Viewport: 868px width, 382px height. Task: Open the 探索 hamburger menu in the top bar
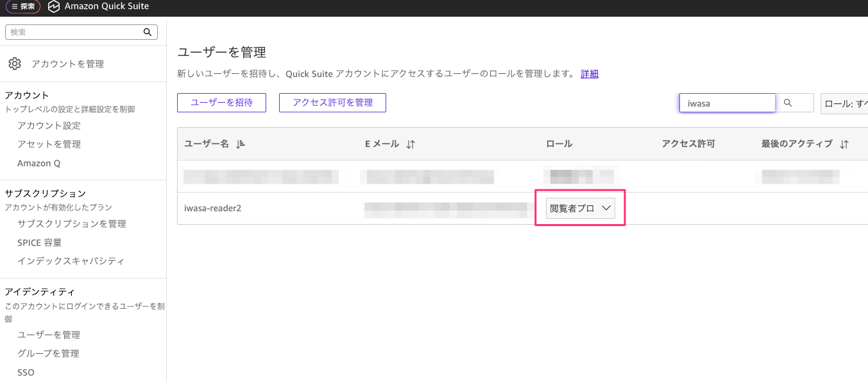pyautogui.click(x=22, y=7)
